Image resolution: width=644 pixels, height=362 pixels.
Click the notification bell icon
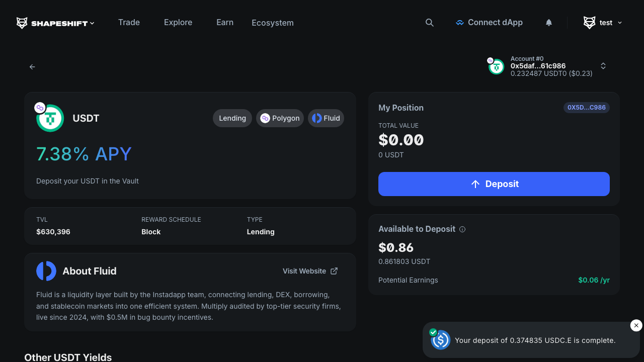coord(549,22)
